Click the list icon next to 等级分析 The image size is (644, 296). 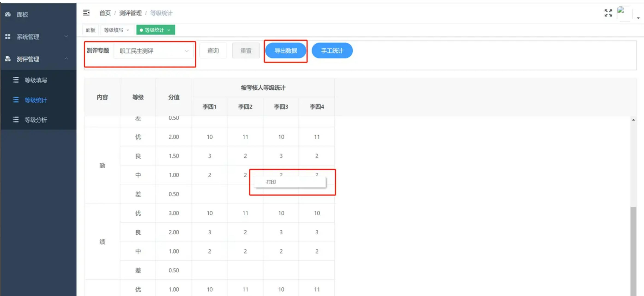coord(15,120)
